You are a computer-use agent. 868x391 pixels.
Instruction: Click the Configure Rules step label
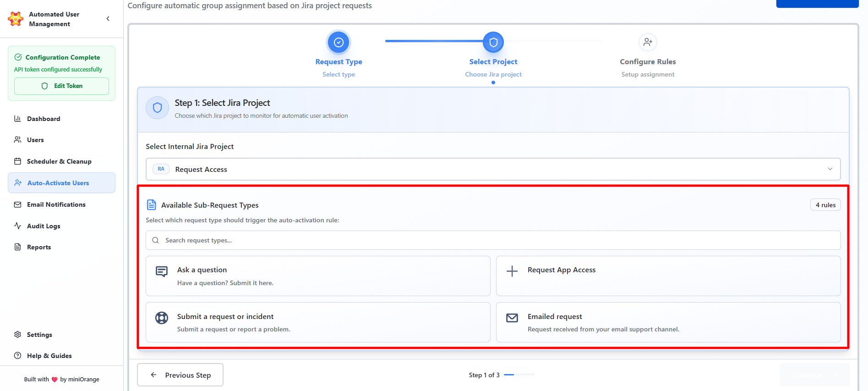648,62
